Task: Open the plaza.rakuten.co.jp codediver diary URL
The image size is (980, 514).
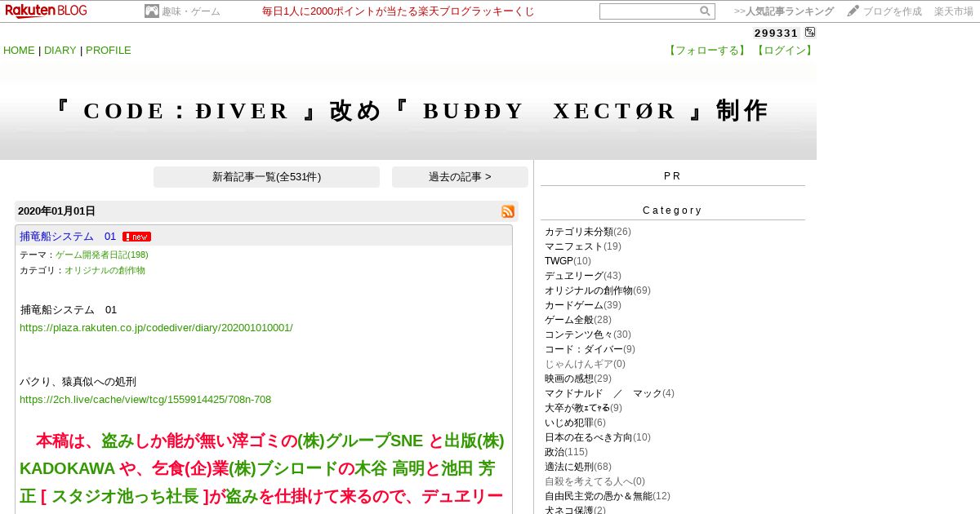Action: click(156, 328)
